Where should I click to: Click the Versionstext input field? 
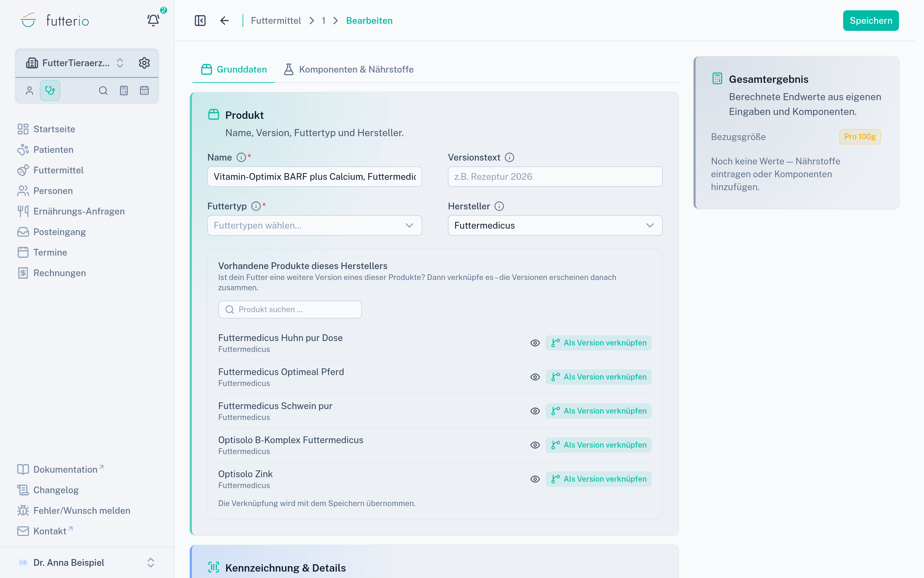(x=555, y=177)
